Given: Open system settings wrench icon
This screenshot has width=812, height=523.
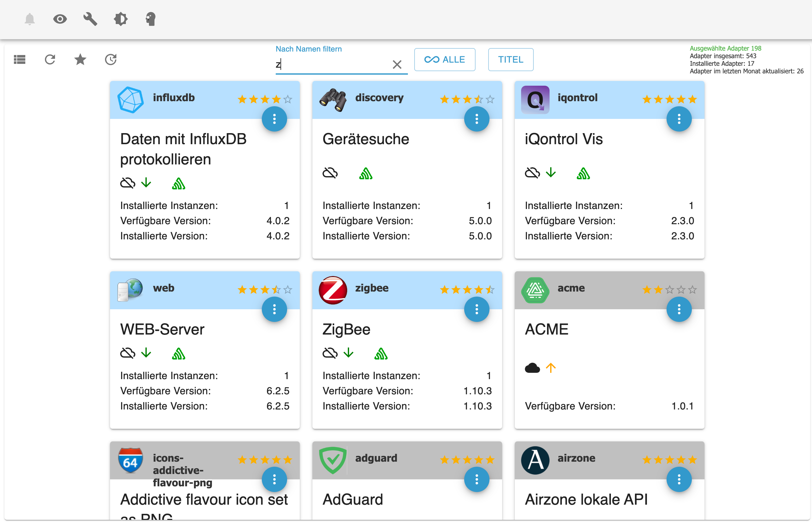Looking at the screenshot, I should click(x=90, y=19).
